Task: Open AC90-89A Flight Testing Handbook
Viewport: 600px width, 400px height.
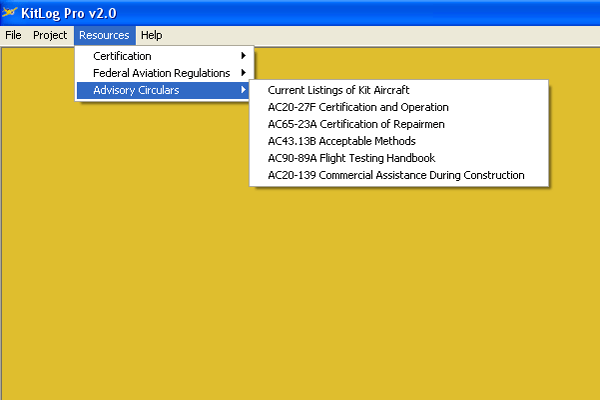Action: 351,158
